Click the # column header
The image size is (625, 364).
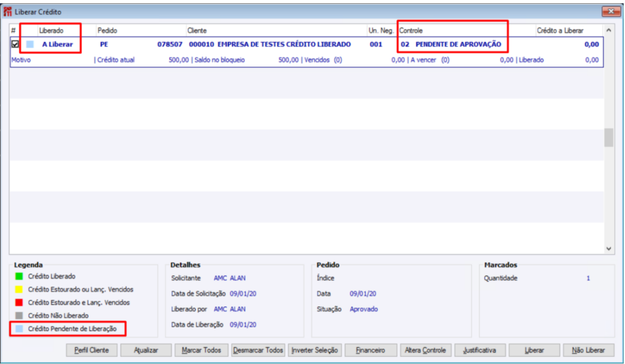click(14, 30)
